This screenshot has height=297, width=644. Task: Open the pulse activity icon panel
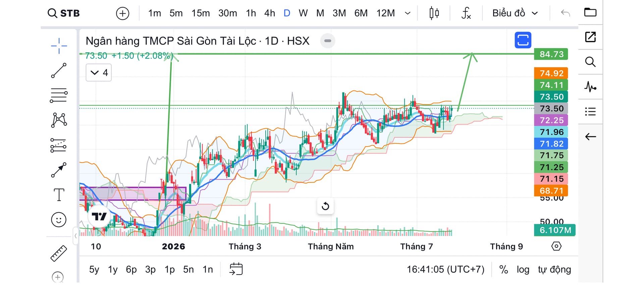pos(590,87)
